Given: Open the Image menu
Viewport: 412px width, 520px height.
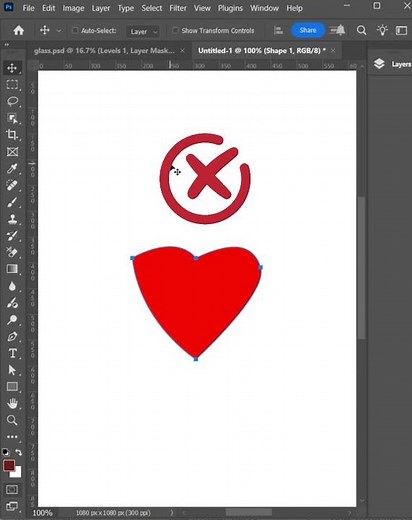Looking at the screenshot, I should coord(73,8).
